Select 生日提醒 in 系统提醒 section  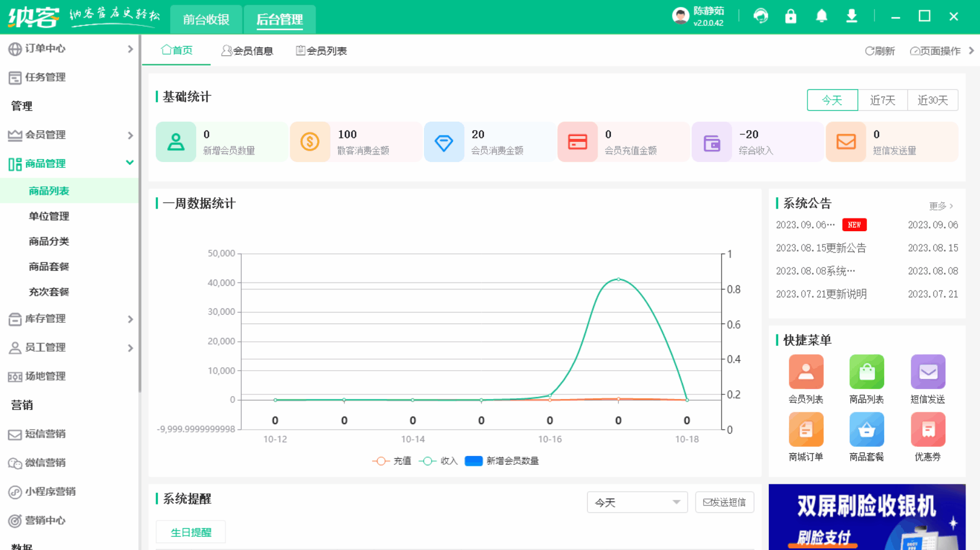[x=190, y=532]
